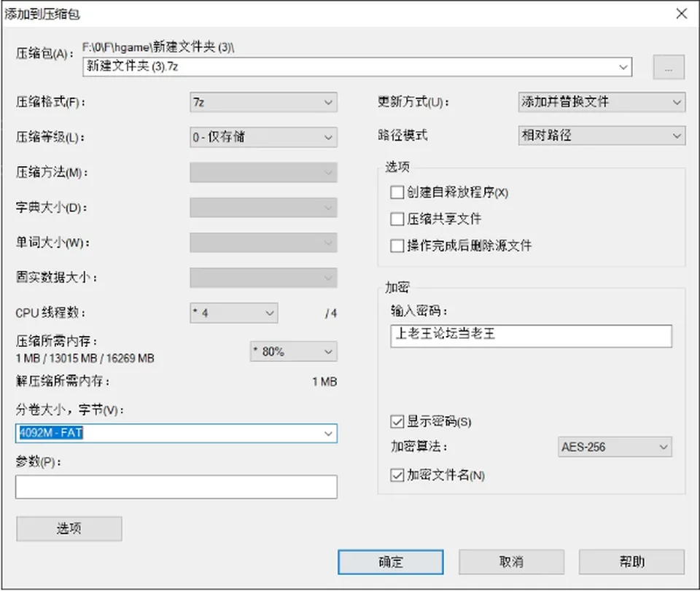Expand the archive name dropdown arrow
700x591 pixels.
pos(623,67)
